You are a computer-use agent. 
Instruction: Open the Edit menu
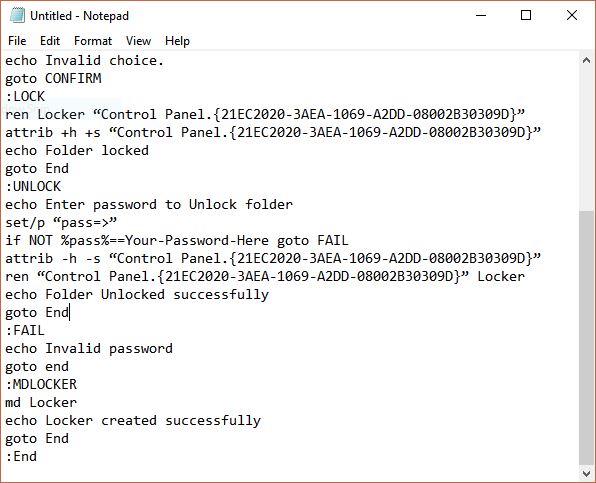tap(50, 41)
